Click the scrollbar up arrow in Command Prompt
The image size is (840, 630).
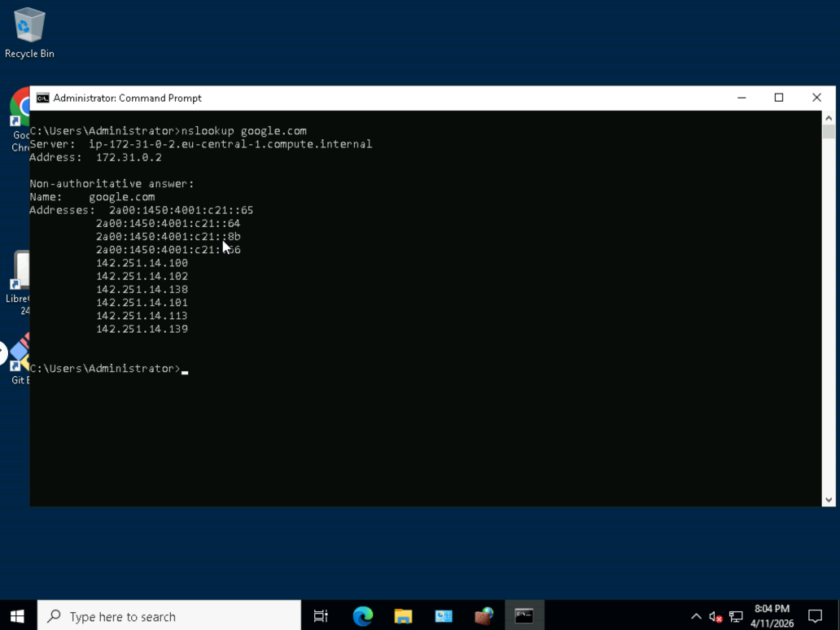point(829,117)
